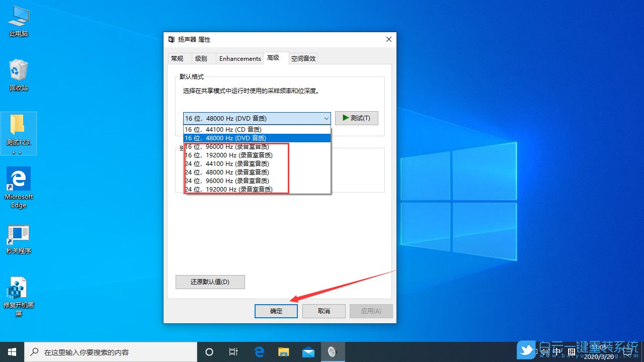Switch to the 空间音效 tab
The width and height of the screenshot is (644, 362).
303,58
